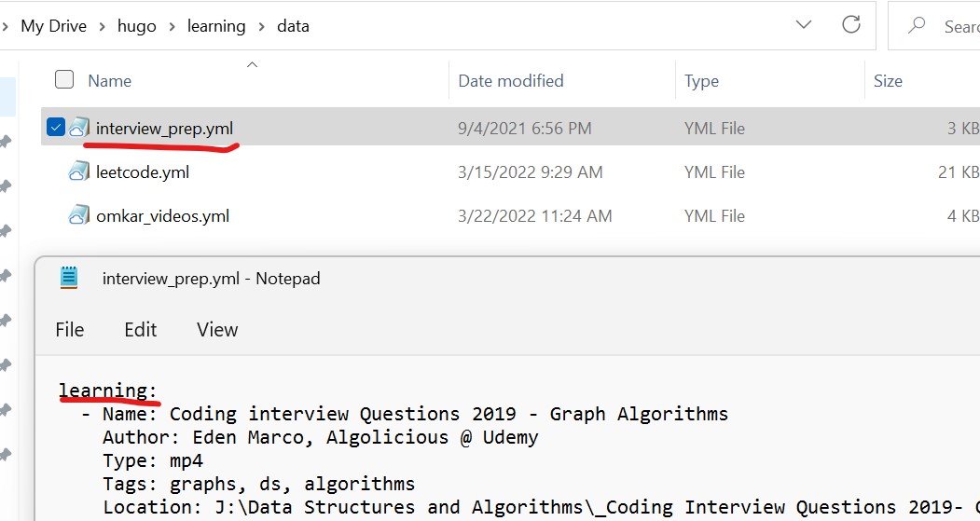Click the omkar_videos.yml file icon

79,215
